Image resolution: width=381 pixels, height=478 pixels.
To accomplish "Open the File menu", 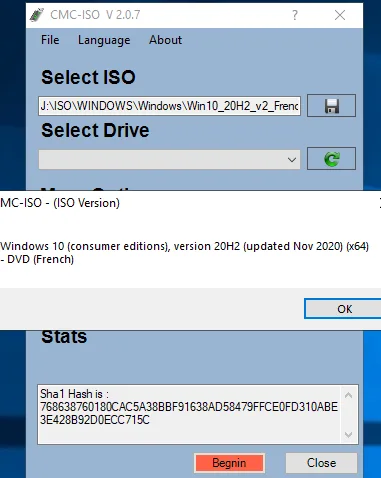I will (50, 40).
